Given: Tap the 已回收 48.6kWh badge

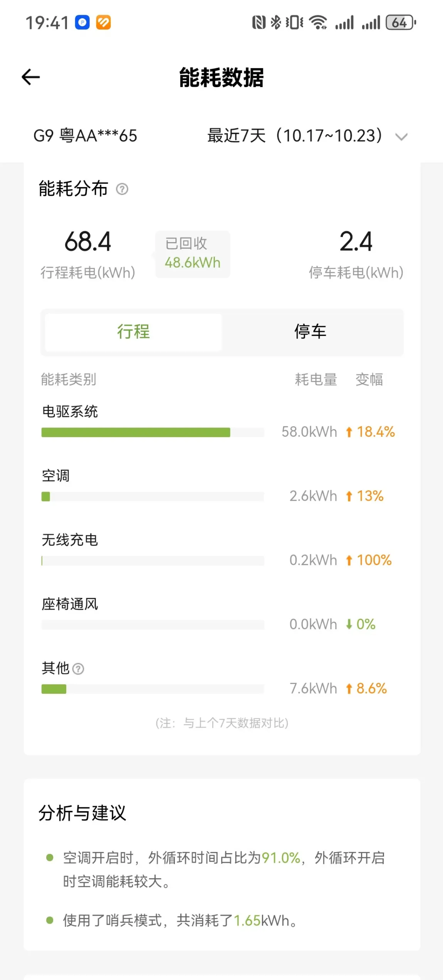Looking at the screenshot, I should point(193,254).
